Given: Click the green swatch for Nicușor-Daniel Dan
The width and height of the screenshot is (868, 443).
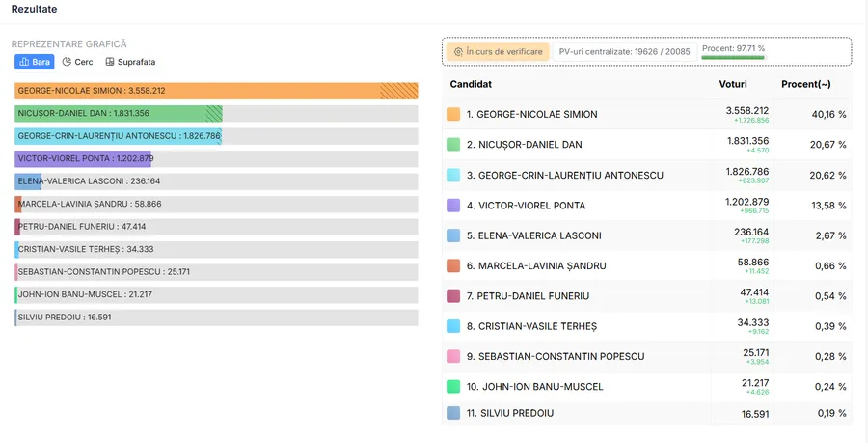Looking at the screenshot, I should (453, 145).
